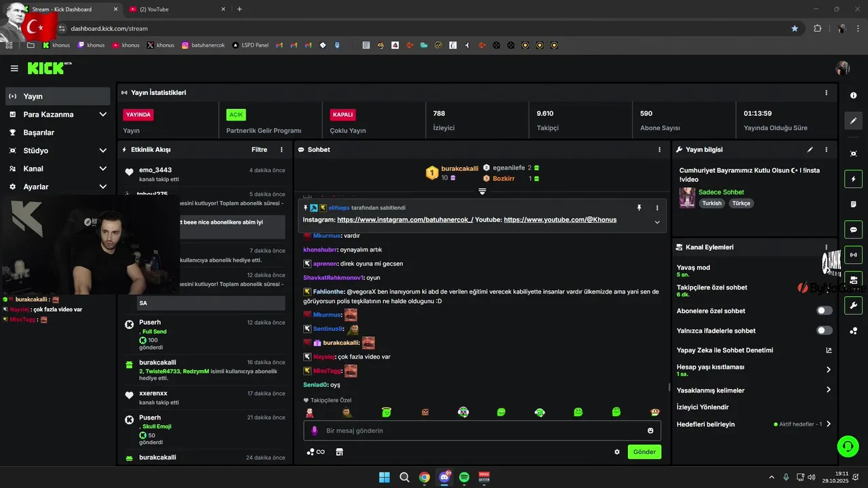Click the Sadece Sohbet category link

(721, 192)
